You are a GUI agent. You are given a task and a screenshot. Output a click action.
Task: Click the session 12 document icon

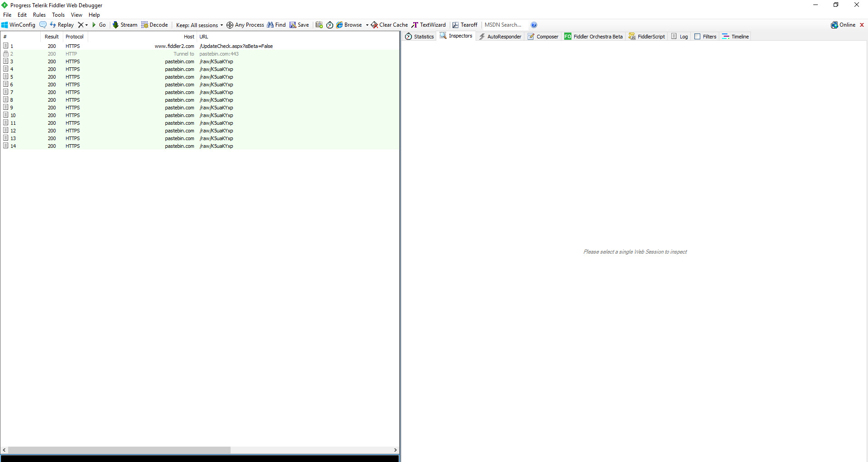[x=6, y=130]
